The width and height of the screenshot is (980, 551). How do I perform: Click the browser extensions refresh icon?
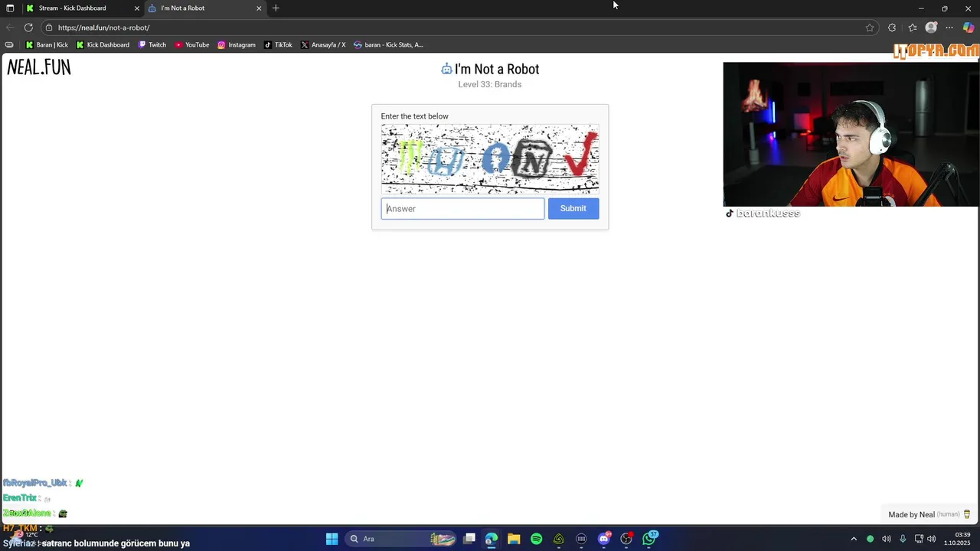(892, 28)
